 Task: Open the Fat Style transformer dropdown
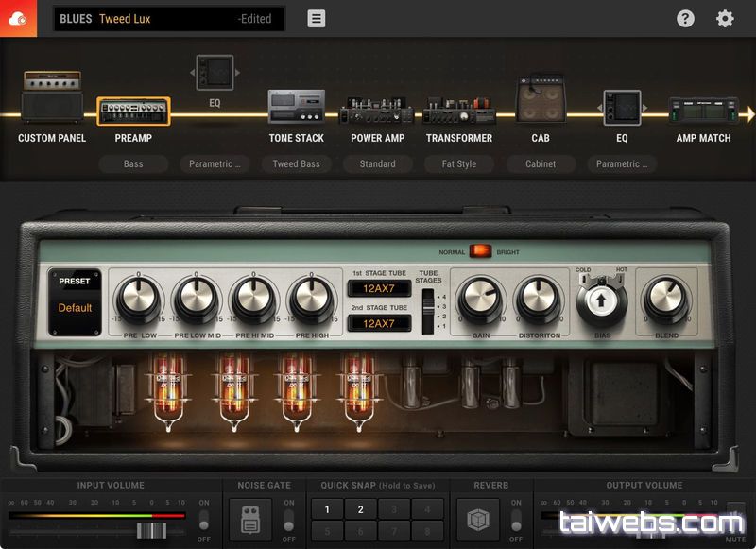[458, 164]
